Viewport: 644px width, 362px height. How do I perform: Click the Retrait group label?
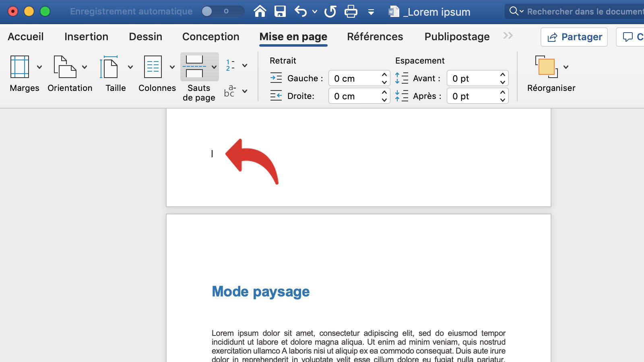[x=283, y=61]
